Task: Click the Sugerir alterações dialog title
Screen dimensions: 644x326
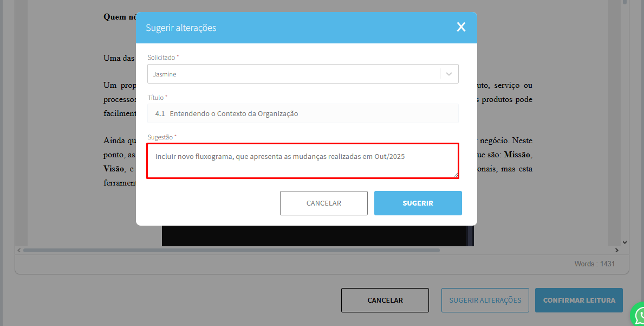Action: [x=181, y=28]
